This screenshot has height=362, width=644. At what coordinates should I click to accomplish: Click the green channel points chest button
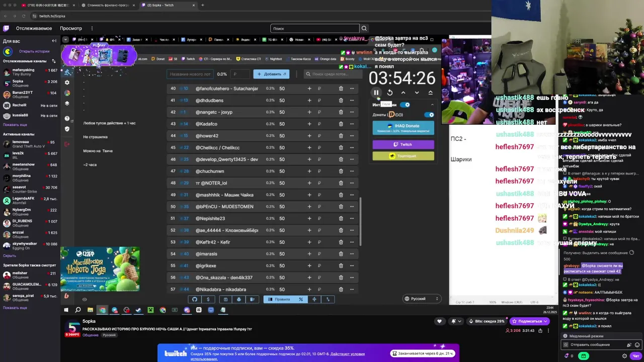(x=584, y=356)
